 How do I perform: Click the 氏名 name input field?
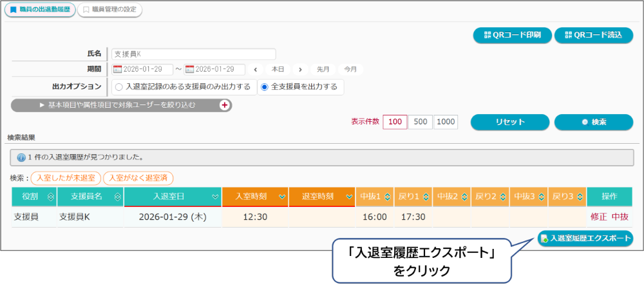(x=193, y=54)
